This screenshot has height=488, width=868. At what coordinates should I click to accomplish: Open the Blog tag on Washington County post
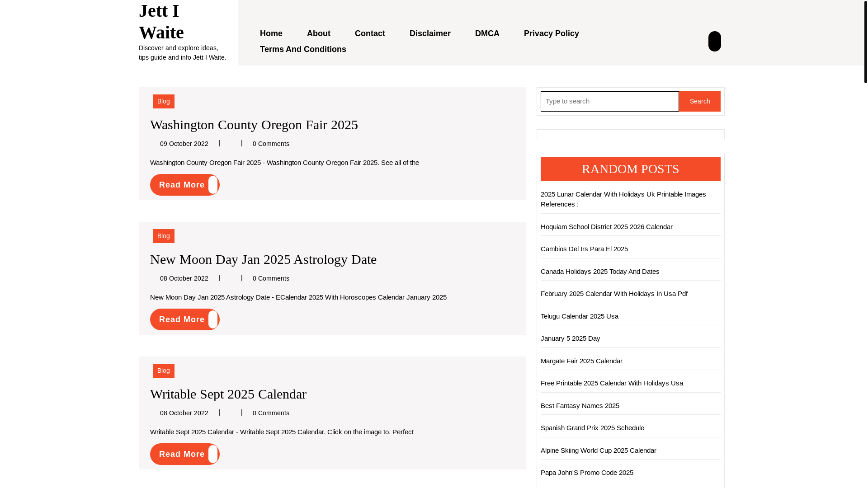pyautogui.click(x=164, y=101)
